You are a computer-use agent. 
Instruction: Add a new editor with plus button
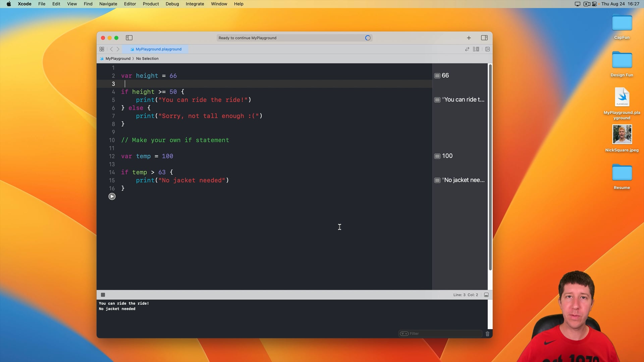469,38
